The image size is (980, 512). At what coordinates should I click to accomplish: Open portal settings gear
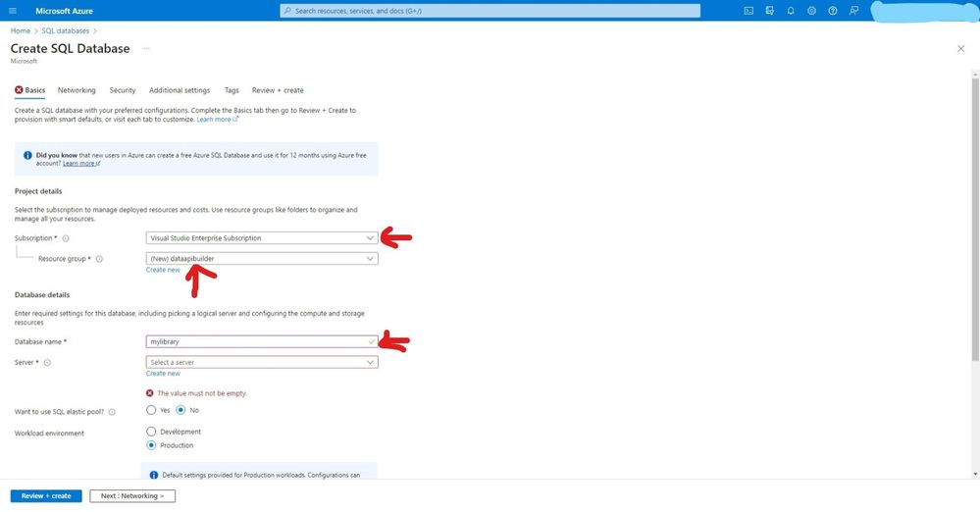point(811,11)
